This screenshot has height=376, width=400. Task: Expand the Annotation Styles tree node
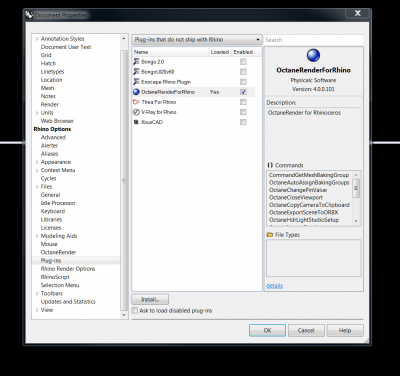(x=37, y=39)
